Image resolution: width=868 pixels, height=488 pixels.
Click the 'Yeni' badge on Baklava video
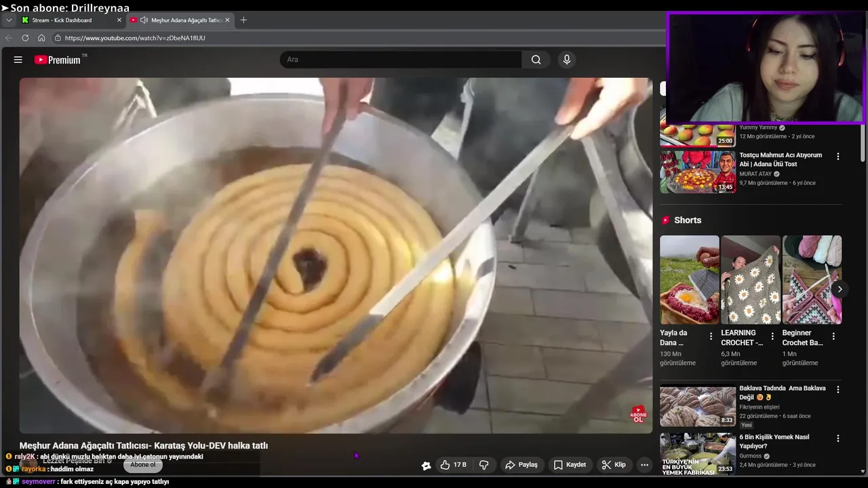point(747,425)
